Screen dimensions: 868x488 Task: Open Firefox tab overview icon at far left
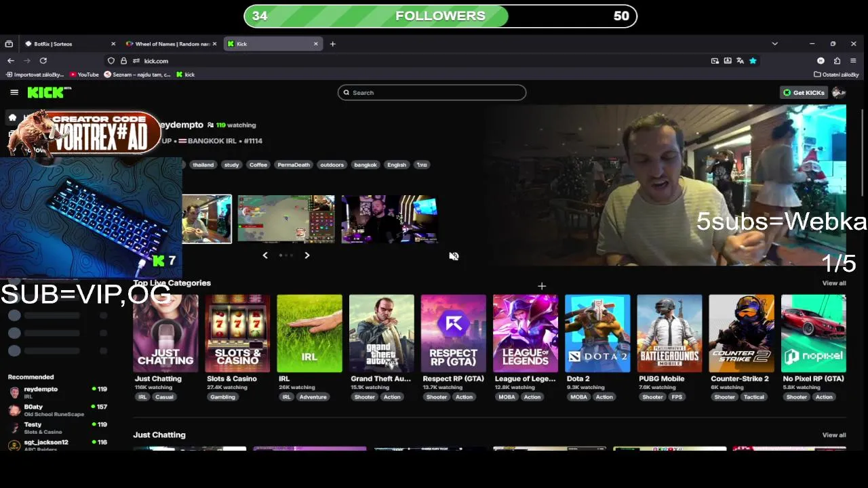click(9, 44)
